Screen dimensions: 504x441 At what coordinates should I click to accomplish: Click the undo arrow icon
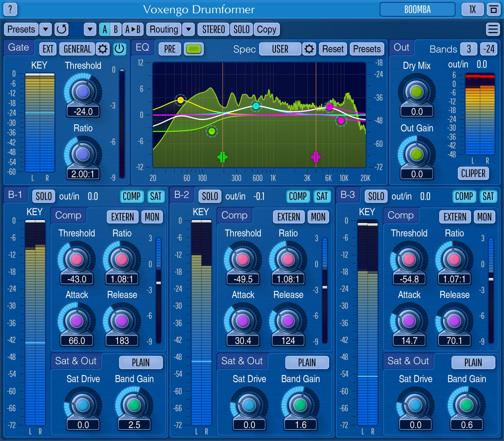pyautogui.click(x=61, y=30)
